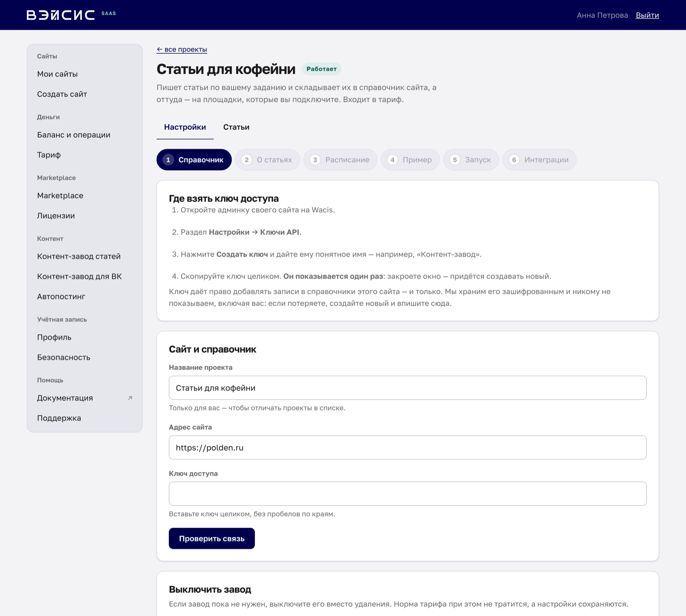Select step 4 Пример
Image resolution: width=686 pixels, height=616 pixels.
[410, 160]
